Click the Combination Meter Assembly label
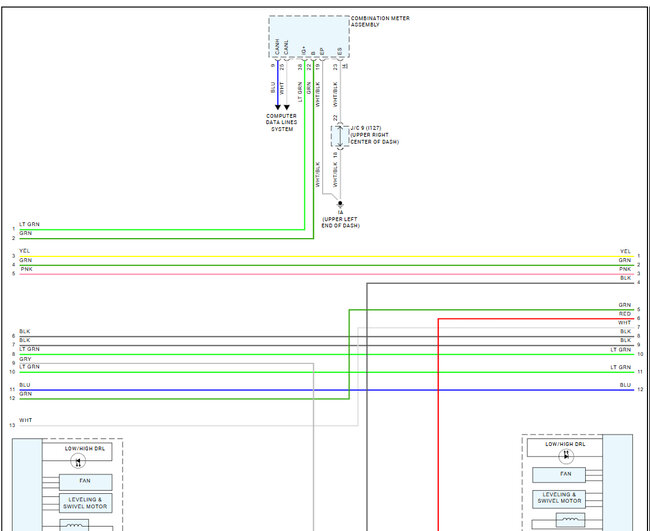 pos(380,22)
